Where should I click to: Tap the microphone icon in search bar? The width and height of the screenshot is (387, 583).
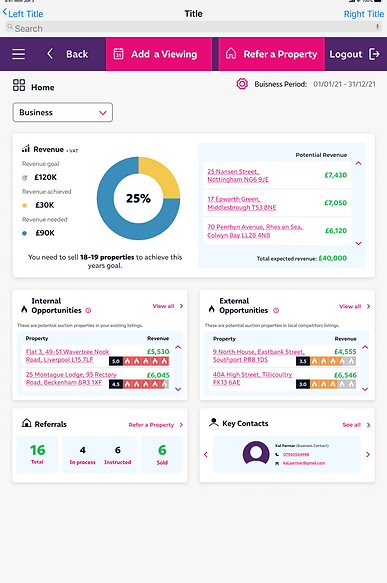(377, 27)
